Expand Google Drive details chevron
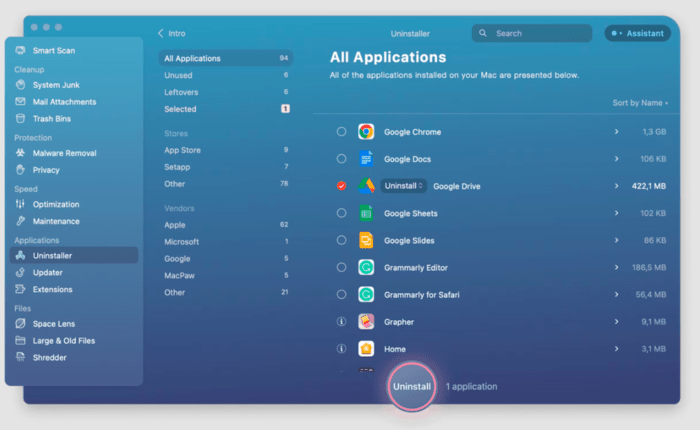700x430 pixels. click(x=617, y=186)
